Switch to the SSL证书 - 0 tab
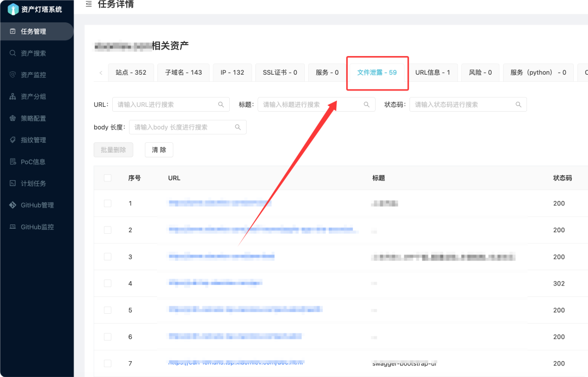 pos(280,72)
